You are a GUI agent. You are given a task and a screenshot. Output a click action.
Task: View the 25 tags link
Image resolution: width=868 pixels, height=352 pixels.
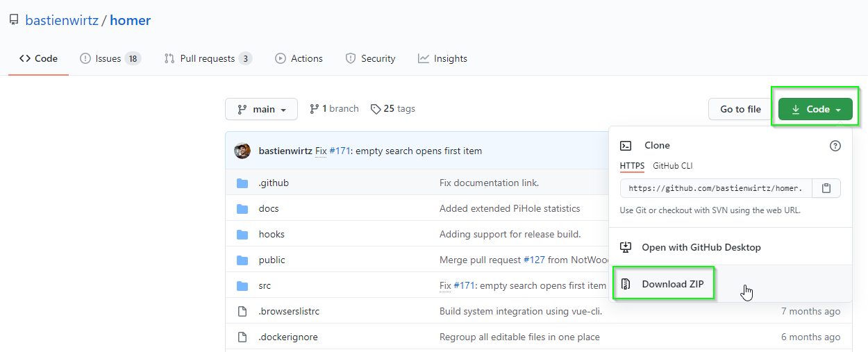(x=393, y=109)
